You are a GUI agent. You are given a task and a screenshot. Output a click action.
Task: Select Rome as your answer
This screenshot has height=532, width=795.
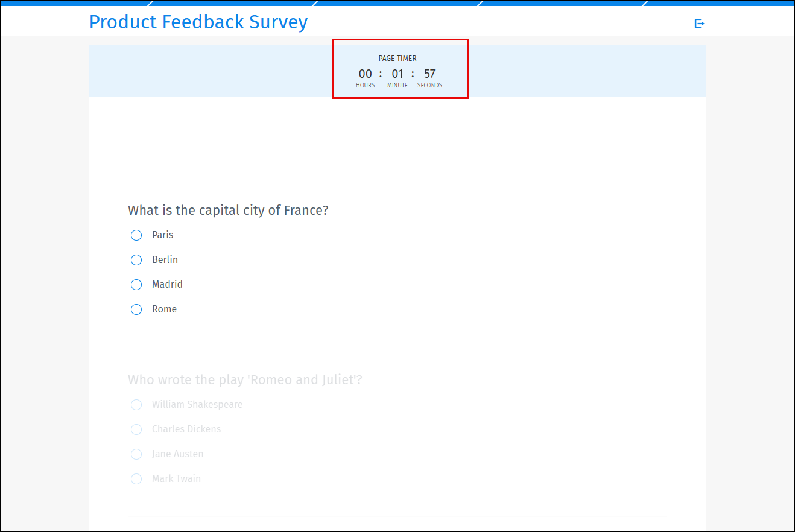click(x=136, y=309)
